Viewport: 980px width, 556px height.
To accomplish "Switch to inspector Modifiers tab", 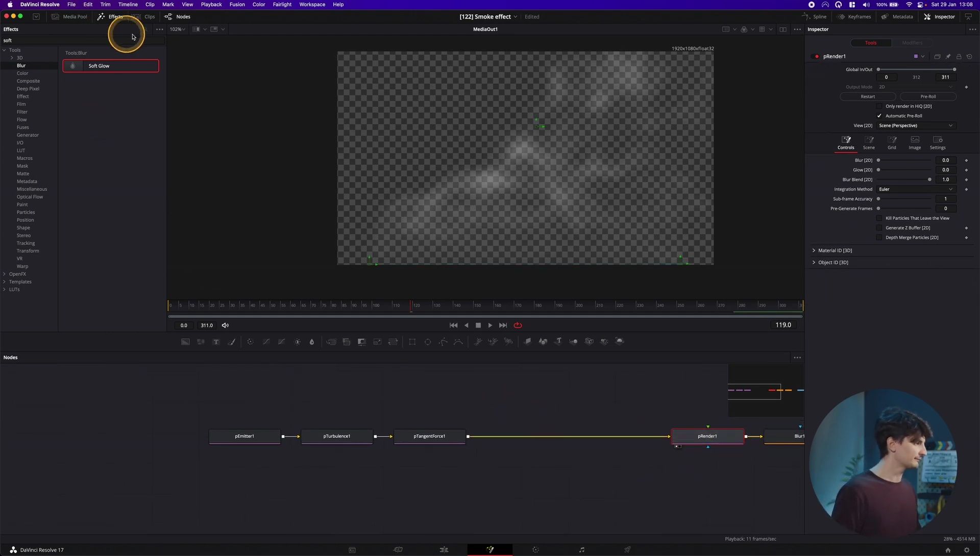I will [x=912, y=43].
